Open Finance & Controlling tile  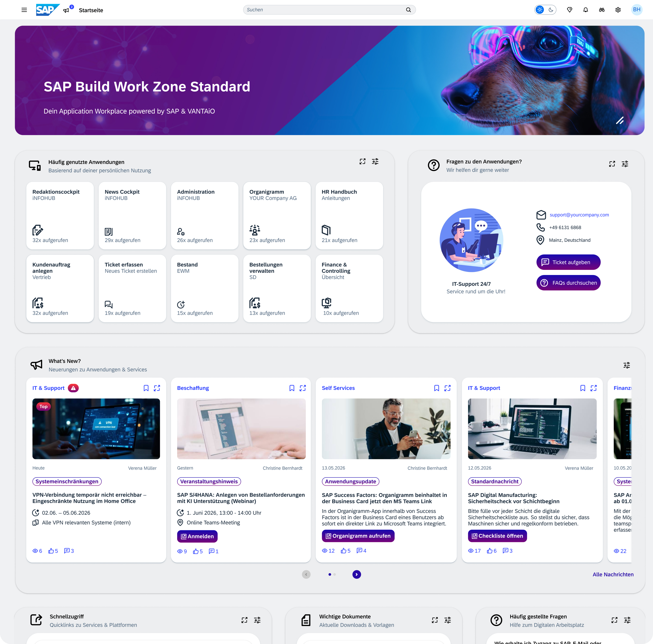click(x=350, y=288)
